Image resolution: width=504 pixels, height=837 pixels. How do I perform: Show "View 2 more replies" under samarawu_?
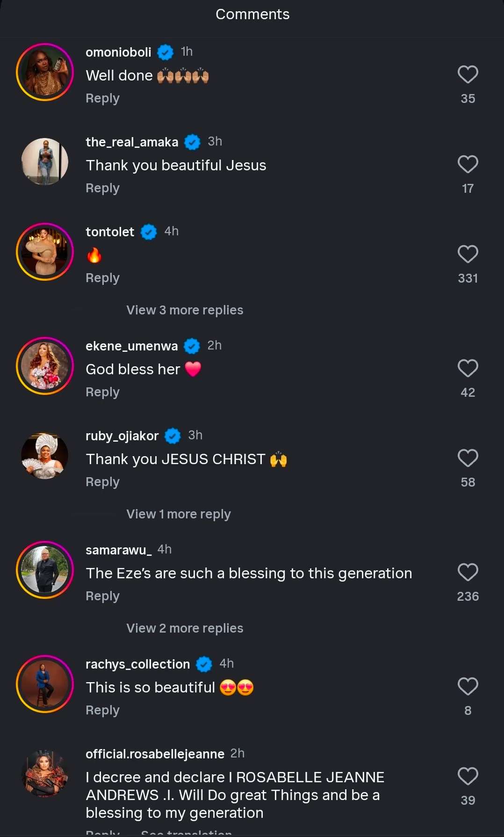[x=185, y=628]
